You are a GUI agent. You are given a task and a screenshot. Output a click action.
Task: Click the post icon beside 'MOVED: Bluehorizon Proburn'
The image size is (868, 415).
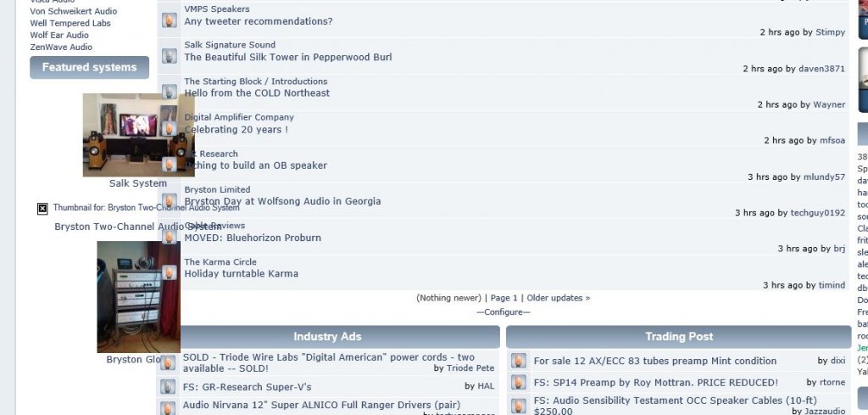click(170, 237)
